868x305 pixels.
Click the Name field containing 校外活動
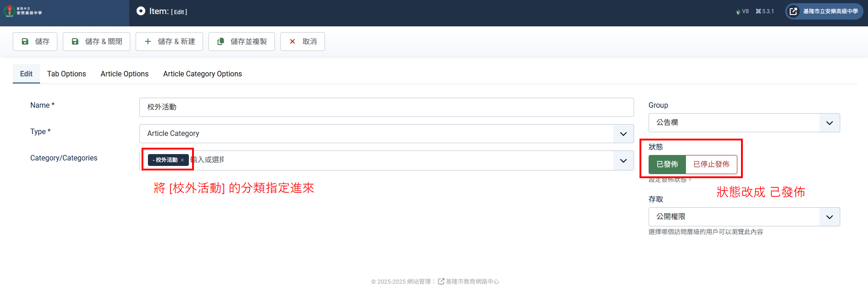click(x=386, y=107)
